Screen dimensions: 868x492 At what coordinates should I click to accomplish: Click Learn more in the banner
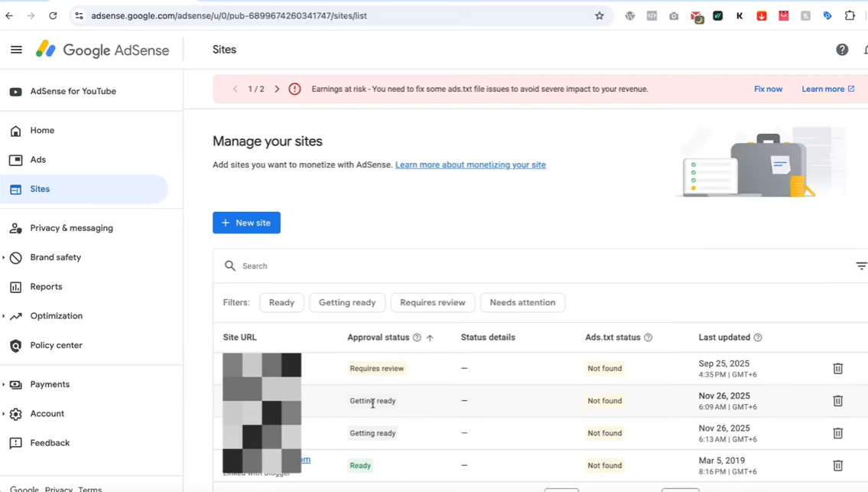pos(827,89)
